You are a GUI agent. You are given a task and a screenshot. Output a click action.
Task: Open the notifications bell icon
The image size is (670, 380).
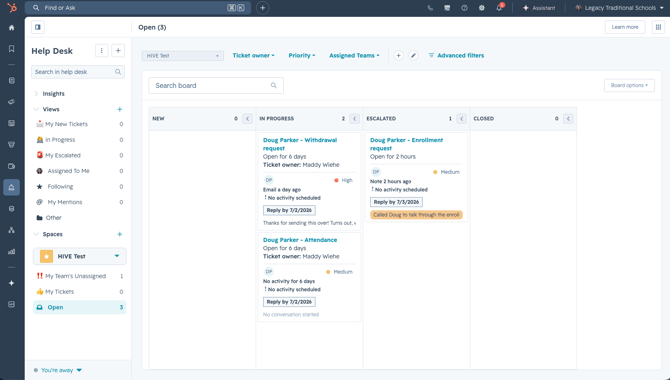(499, 8)
